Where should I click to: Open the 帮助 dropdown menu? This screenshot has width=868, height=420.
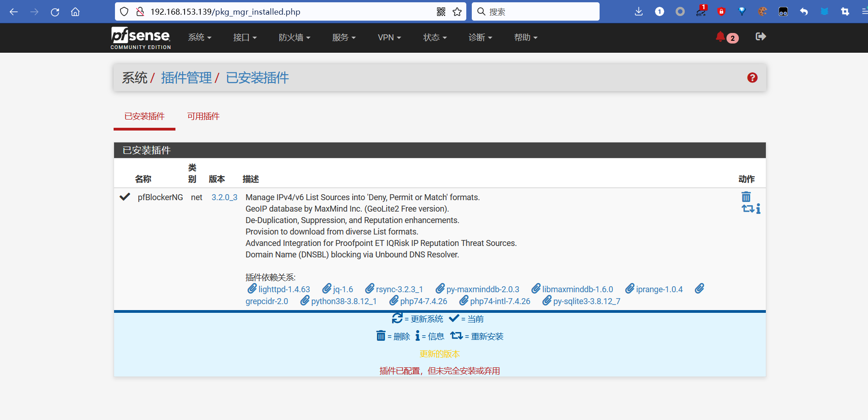(x=526, y=38)
